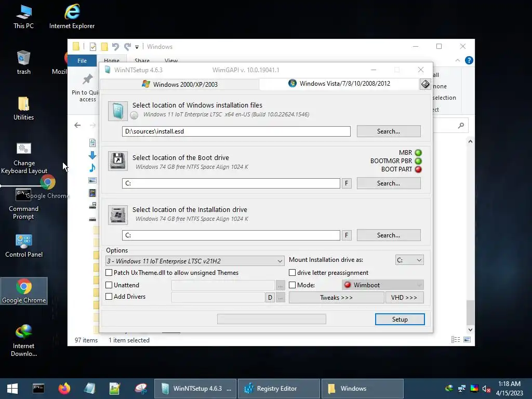Screen dimensions: 532x399
Task: Open Internet Explorer desktop icon
Action: 72,17
